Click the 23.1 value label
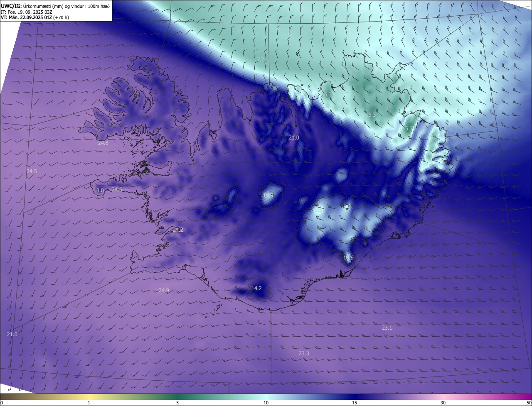This screenshot has height=406, width=532. pos(387,328)
